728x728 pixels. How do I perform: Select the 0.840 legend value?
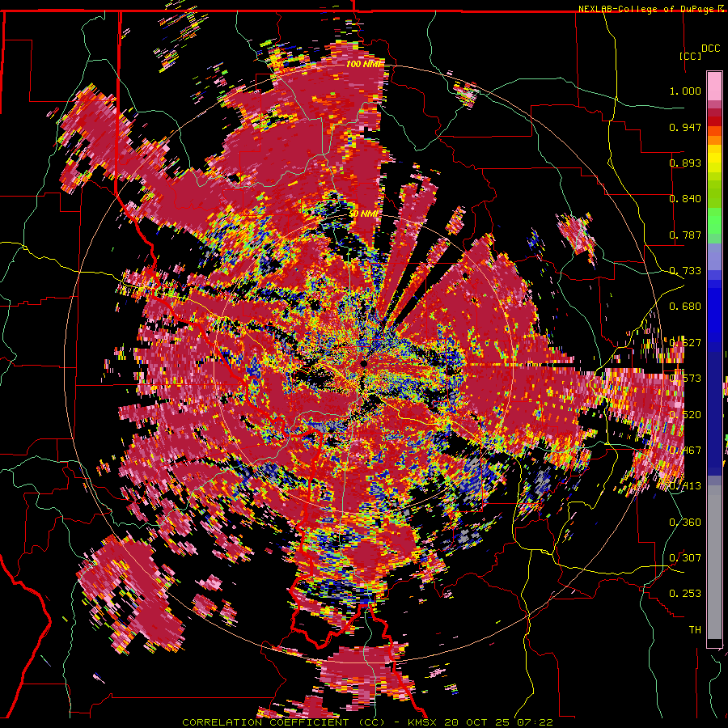(x=685, y=199)
